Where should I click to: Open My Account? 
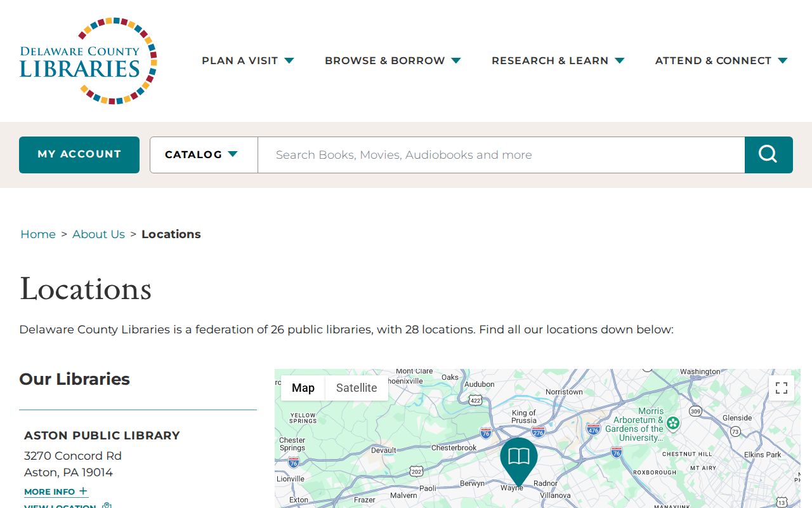[79, 155]
